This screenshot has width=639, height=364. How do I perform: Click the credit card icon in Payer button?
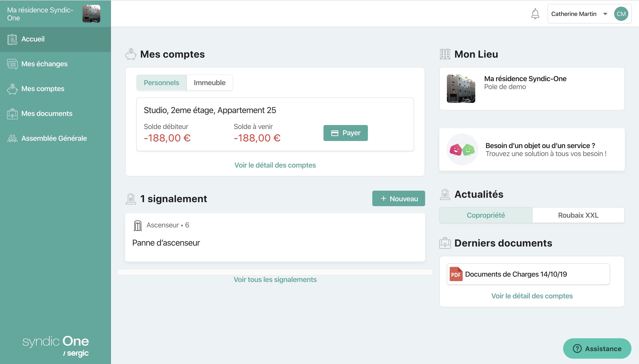coord(335,133)
